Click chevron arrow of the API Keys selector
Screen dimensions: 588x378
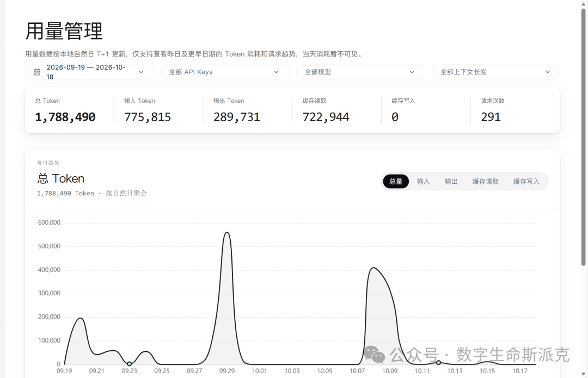point(277,72)
